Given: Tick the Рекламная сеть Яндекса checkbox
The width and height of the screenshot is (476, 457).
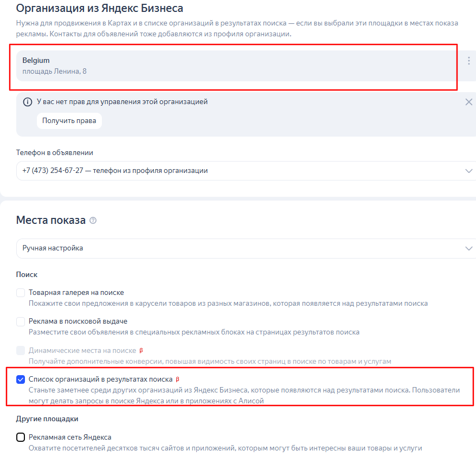Looking at the screenshot, I should 21,437.
